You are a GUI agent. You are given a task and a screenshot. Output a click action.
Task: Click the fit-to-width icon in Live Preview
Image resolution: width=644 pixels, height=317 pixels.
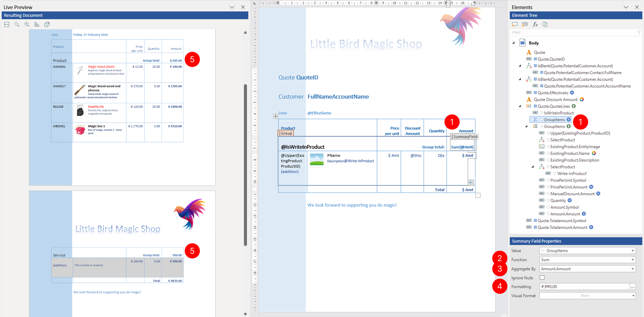pyautogui.click(x=7, y=24)
